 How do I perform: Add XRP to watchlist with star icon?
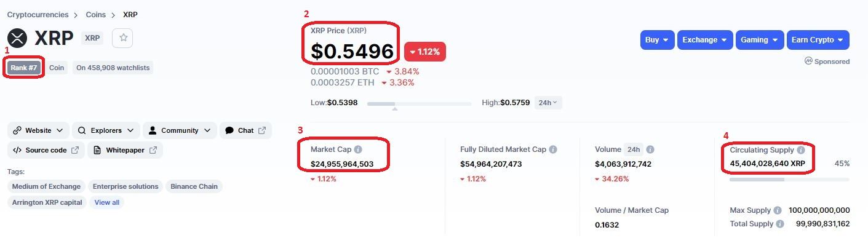123,38
